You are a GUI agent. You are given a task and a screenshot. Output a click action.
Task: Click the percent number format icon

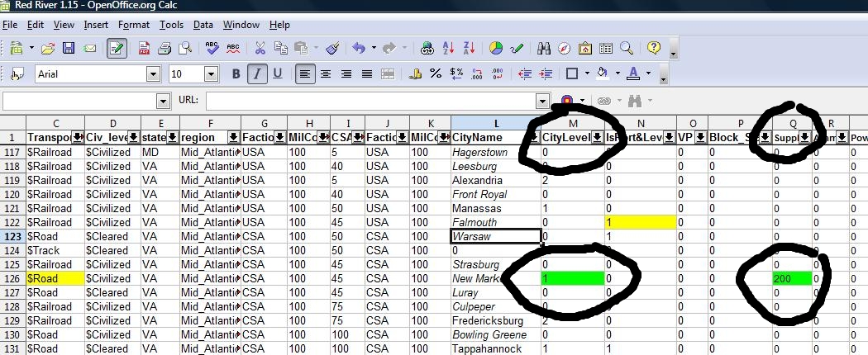pos(436,74)
